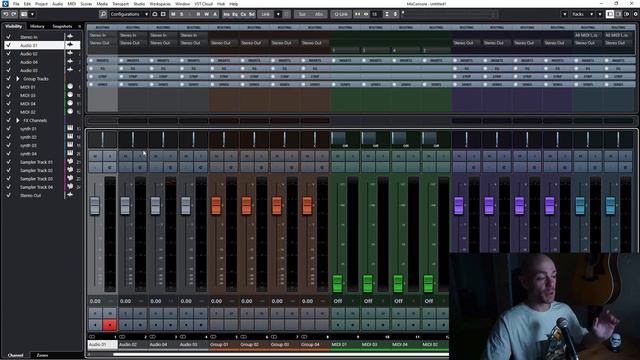Solo the Audio 01 channel

click(x=109, y=156)
